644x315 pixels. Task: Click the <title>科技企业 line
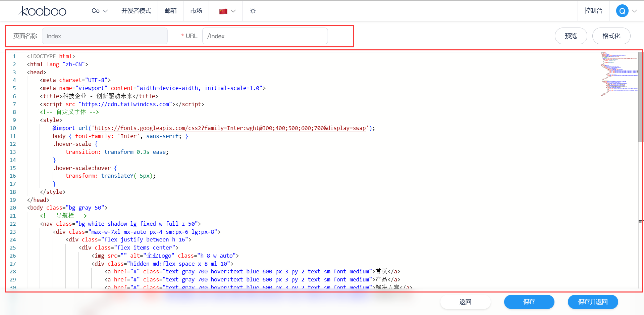click(x=99, y=96)
